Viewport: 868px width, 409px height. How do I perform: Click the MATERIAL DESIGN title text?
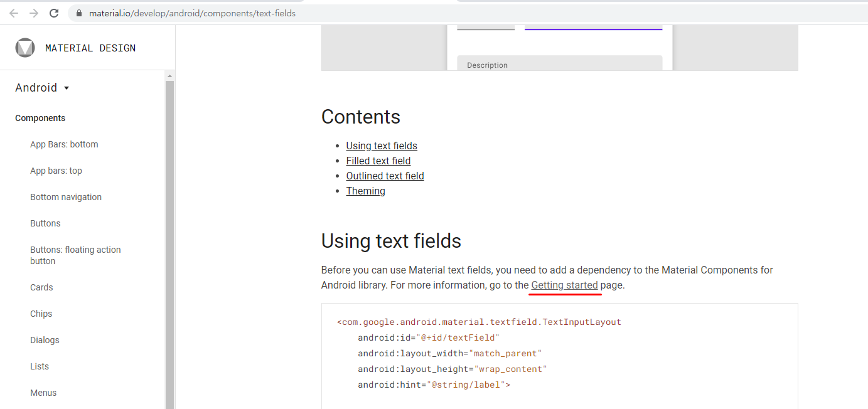pos(90,48)
